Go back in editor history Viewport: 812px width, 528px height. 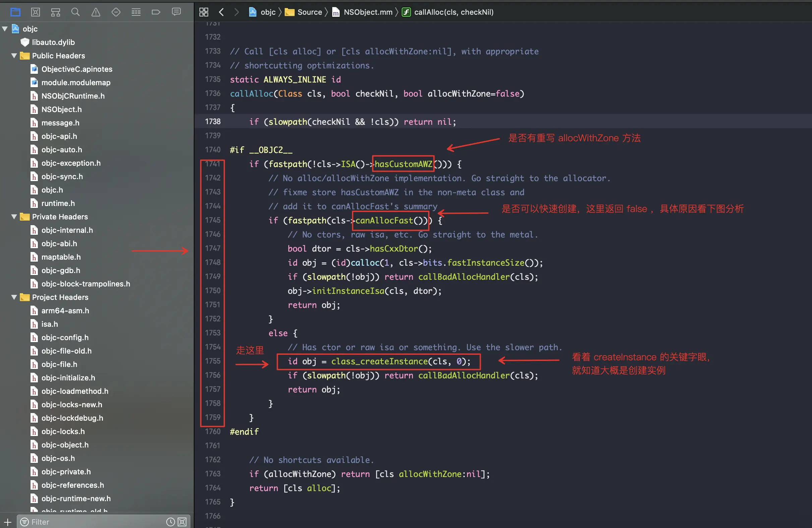(221, 12)
